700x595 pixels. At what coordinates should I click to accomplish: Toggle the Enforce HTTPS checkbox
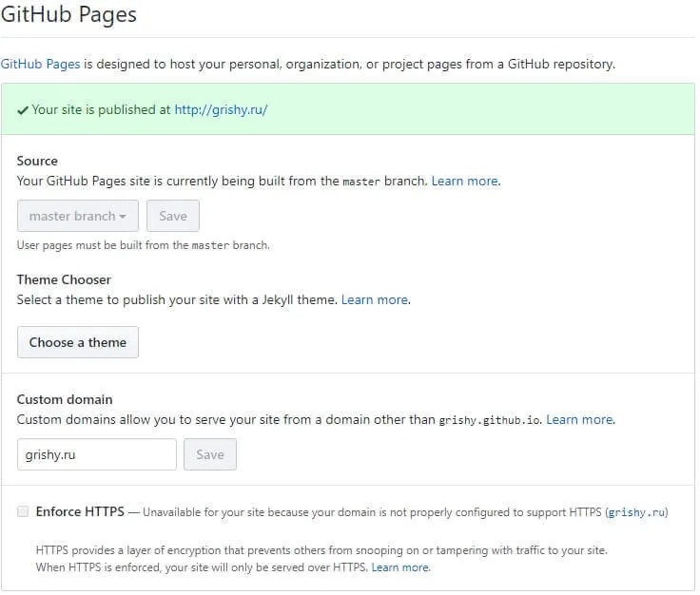click(23, 511)
